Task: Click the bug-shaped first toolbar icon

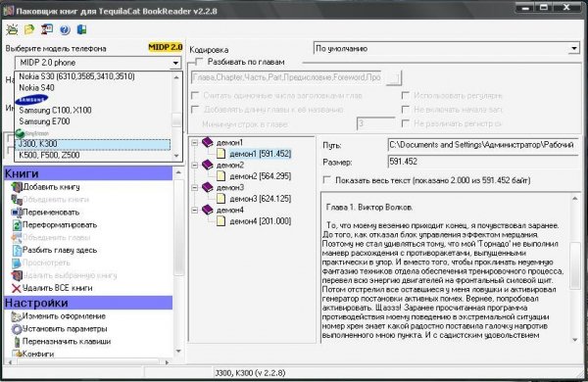Action: pos(12,29)
